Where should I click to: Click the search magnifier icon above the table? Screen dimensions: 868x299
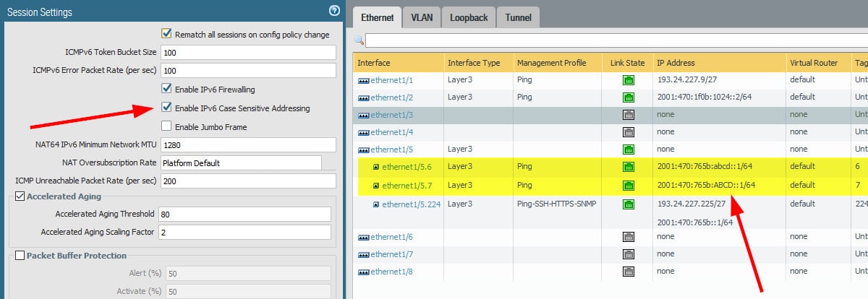359,40
